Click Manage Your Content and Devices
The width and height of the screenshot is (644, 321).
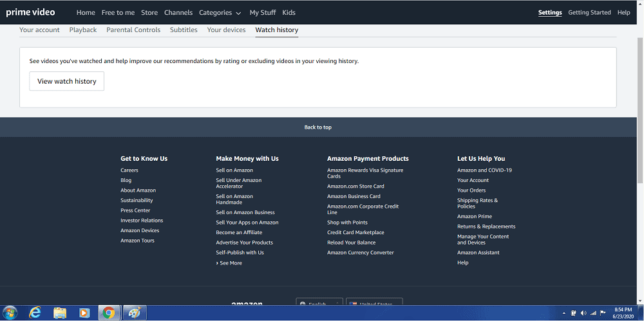[483, 240]
